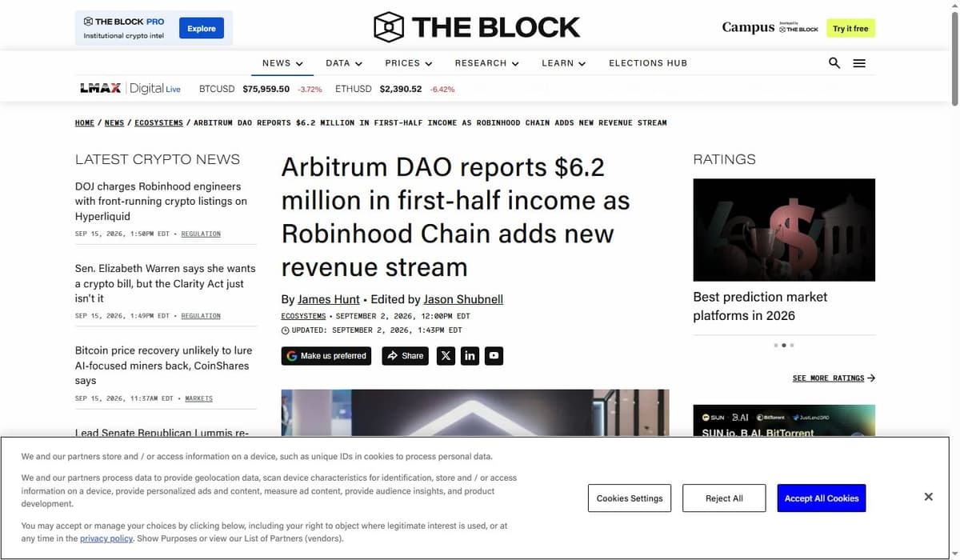The width and height of the screenshot is (960, 560).
Task: Click the LMAX Digital Live logo
Action: pos(130,88)
